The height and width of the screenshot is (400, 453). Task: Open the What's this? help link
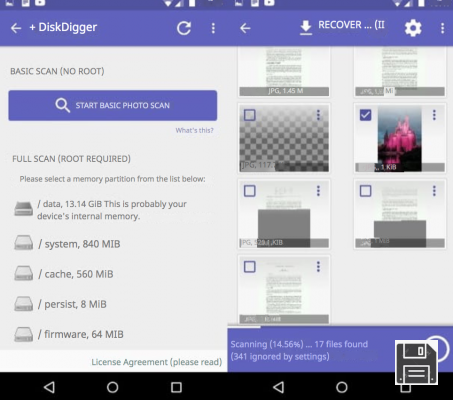click(x=194, y=130)
